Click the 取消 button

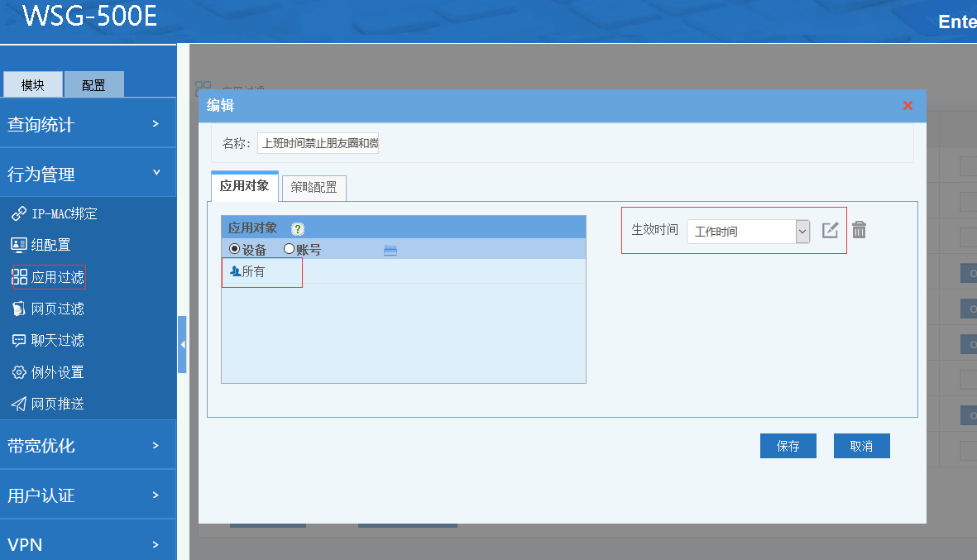point(861,446)
